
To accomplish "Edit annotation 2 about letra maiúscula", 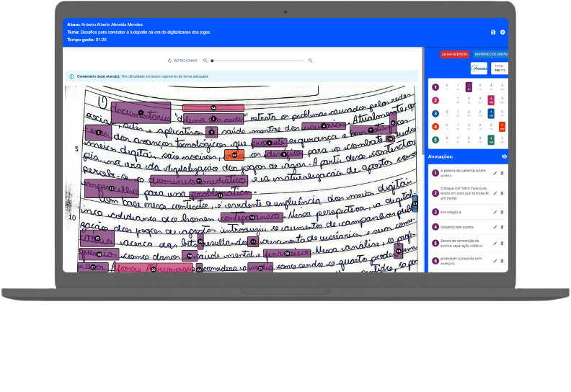I will pyautogui.click(x=495, y=192).
